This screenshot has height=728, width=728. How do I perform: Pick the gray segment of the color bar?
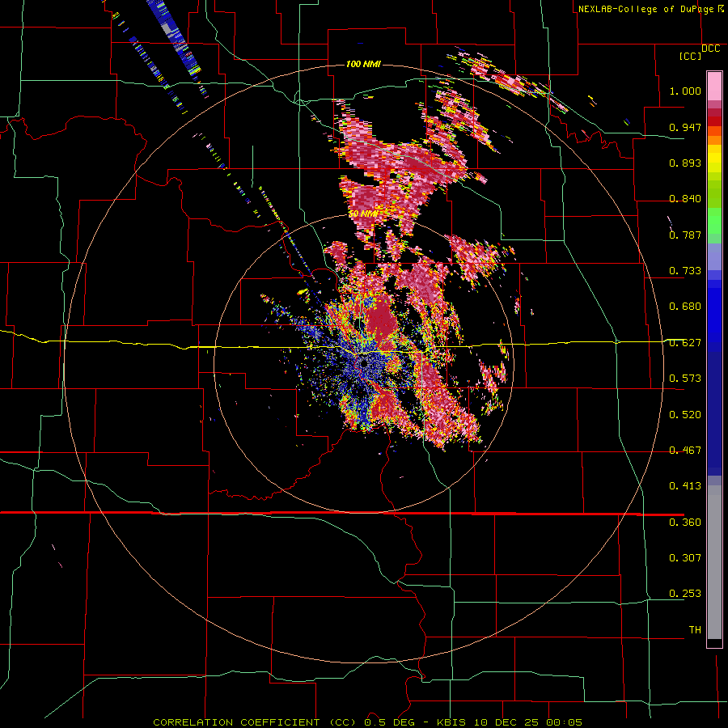pos(714,562)
